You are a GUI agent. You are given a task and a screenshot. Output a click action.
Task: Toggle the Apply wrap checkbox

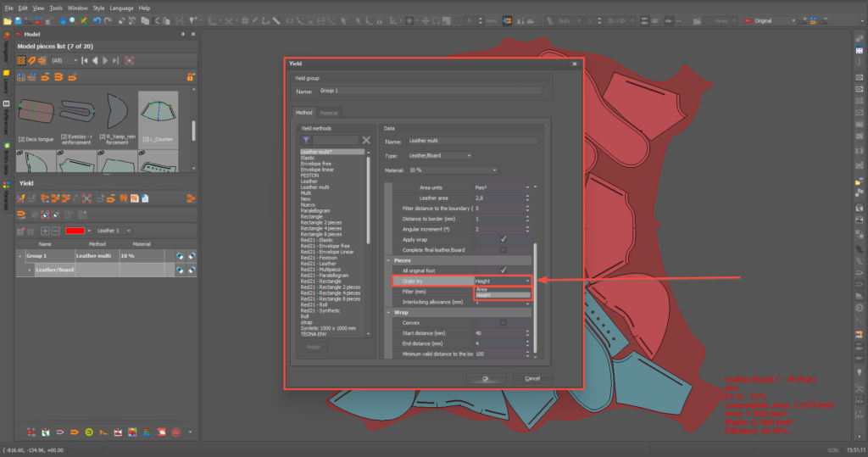click(503, 240)
